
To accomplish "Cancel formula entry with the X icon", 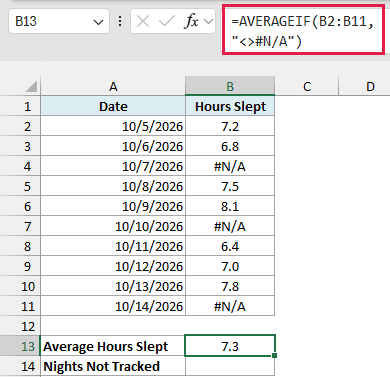I will point(143,22).
